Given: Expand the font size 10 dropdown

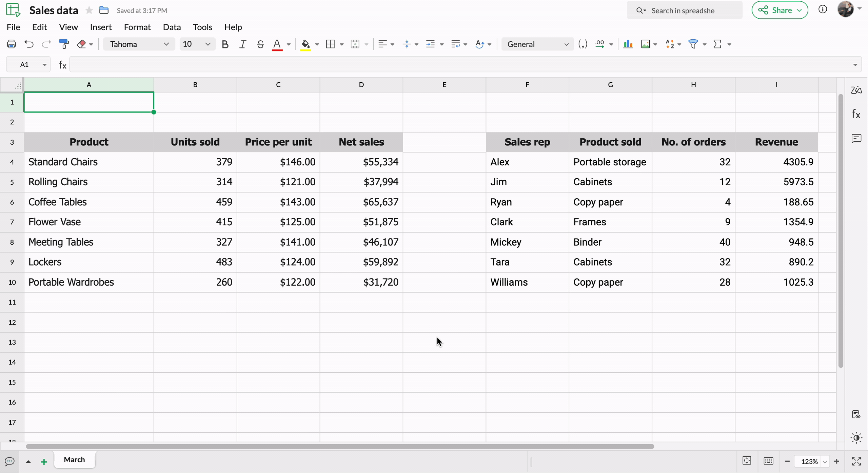Looking at the screenshot, I should coord(197,44).
